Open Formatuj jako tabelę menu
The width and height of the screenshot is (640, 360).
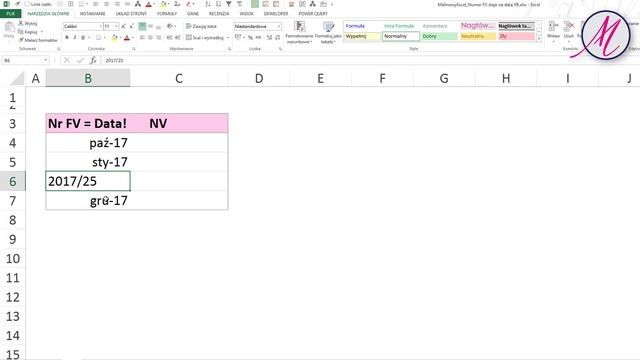pos(328,33)
